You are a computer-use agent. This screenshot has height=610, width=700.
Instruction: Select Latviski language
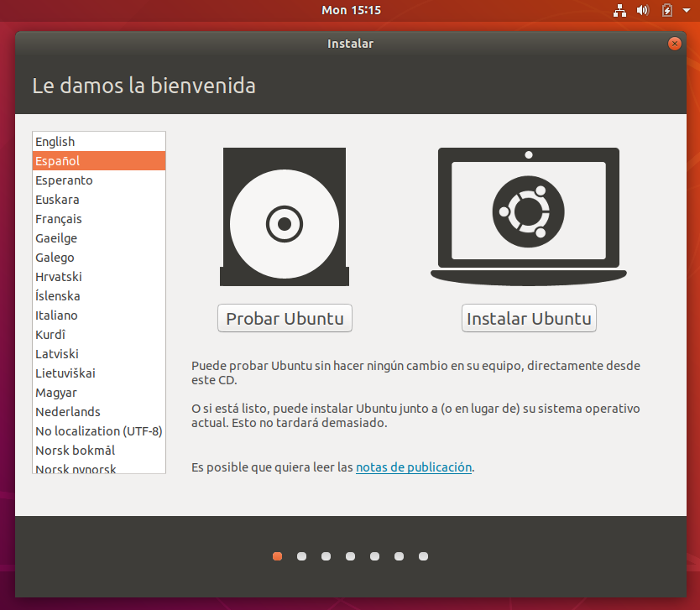99,354
